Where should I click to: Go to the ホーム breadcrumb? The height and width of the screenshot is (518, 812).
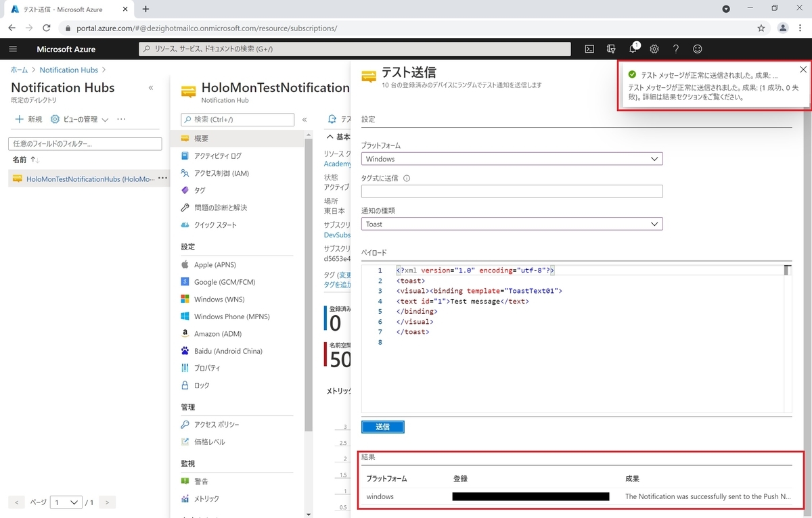(x=19, y=70)
